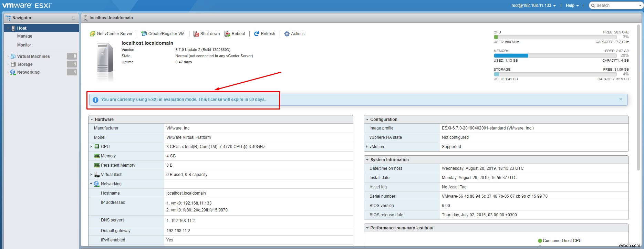Click the Image profile value text
The width and height of the screenshot is (644, 249).
click(x=488, y=128)
